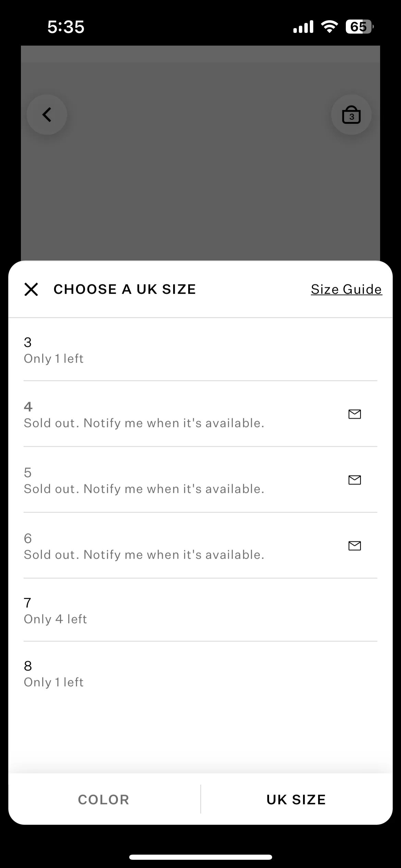Tap the battery indicator in status bar
This screenshot has width=401, height=868.
[359, 27]
